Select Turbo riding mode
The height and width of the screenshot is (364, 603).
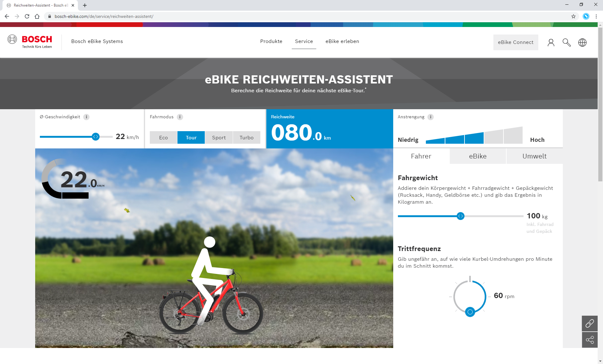point(247,137)
